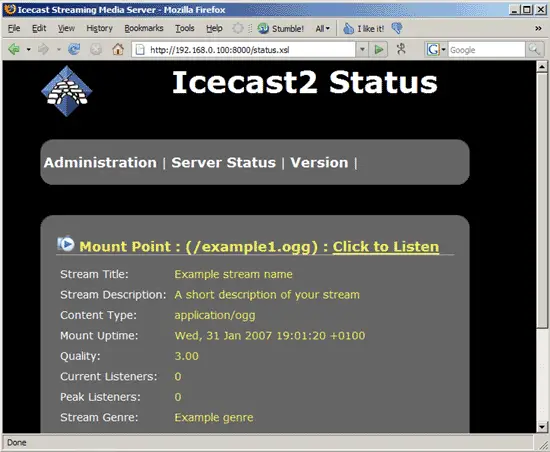The image size is (550, 452).
Task: Click the green Go arrow button
Action: 378,50
